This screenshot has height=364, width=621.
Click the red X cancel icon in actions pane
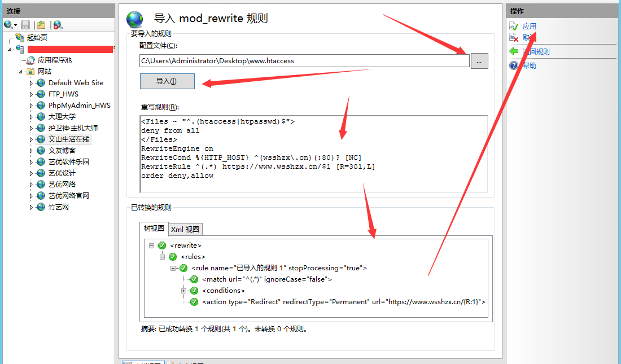pos(514,38)
